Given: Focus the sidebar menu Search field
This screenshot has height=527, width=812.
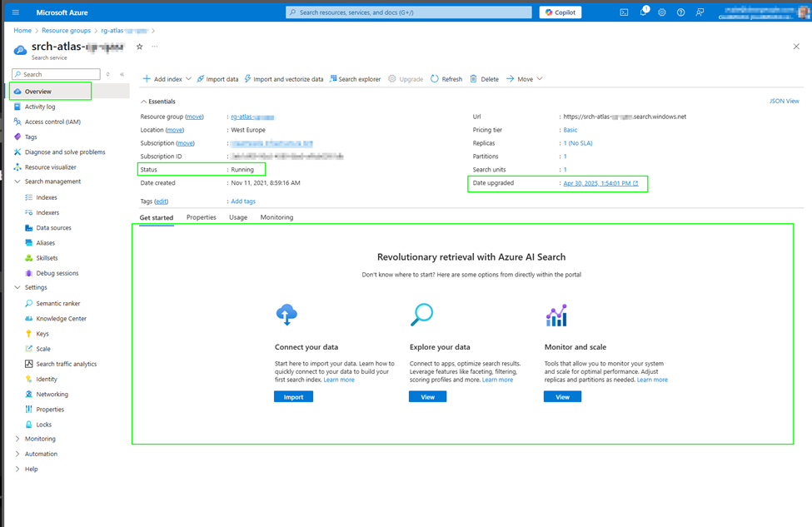Looking at the screenshot, I should (x=56, y=74).
